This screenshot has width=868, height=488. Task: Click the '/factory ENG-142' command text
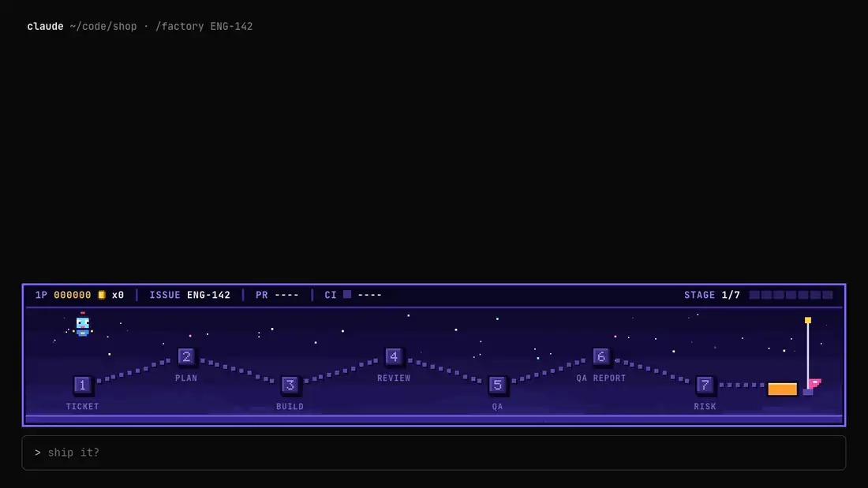click(x=204, y=27)
